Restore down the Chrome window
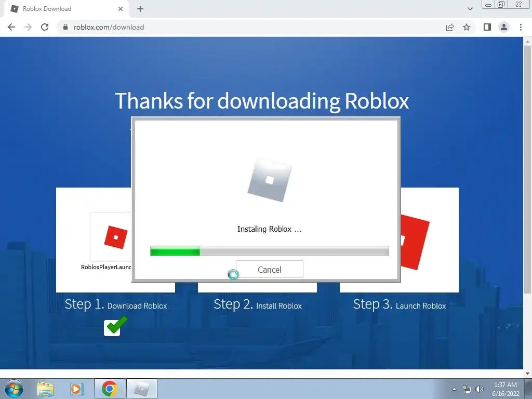This screenshot has height=399, width=532. point(501,5)
